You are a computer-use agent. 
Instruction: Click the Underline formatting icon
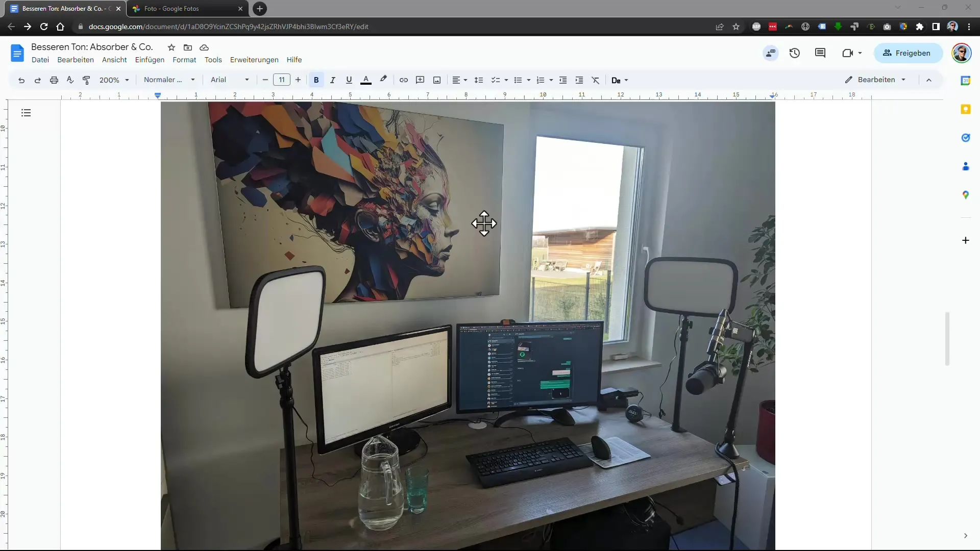[349, 80]
